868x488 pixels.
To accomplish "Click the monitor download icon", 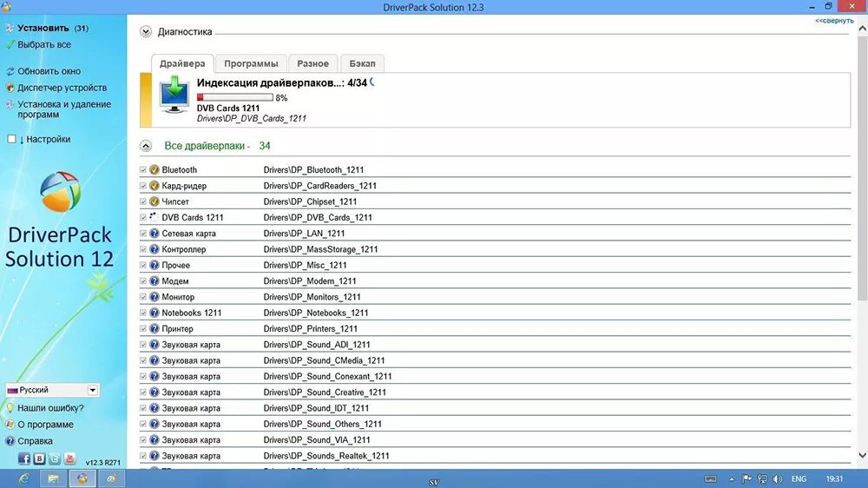I will tap(174, 96).
